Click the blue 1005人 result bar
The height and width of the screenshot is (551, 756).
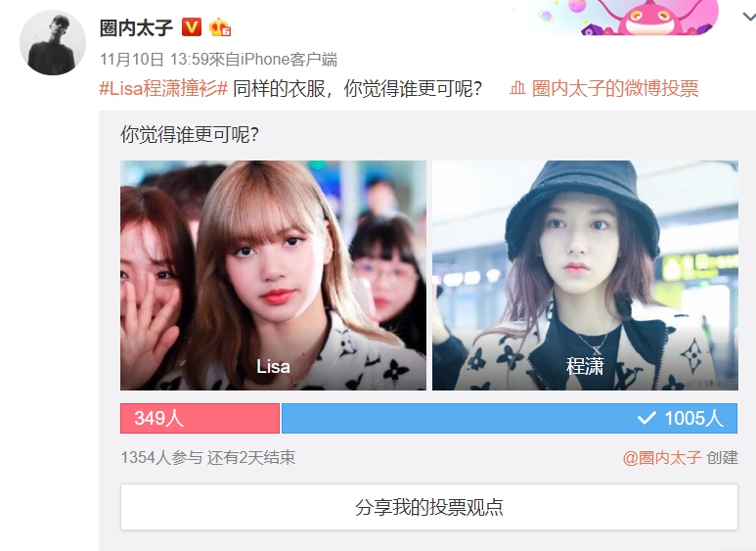510,418
